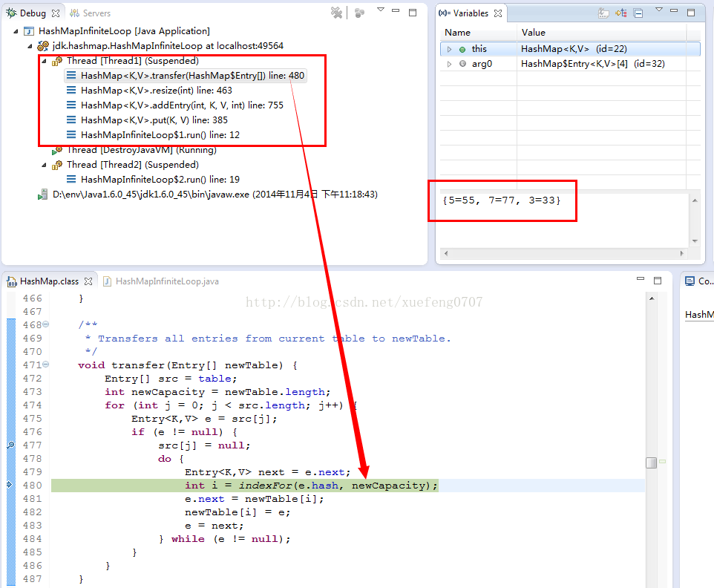Fold the Javadoc comment at line 468
This screenshot has height=588, width=714.
(x=45, y=324)
